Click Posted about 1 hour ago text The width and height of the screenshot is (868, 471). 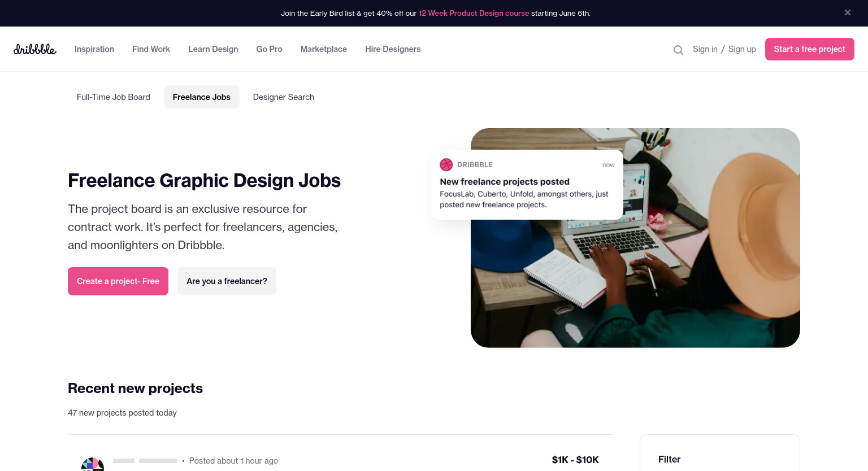tap(233, 461)
